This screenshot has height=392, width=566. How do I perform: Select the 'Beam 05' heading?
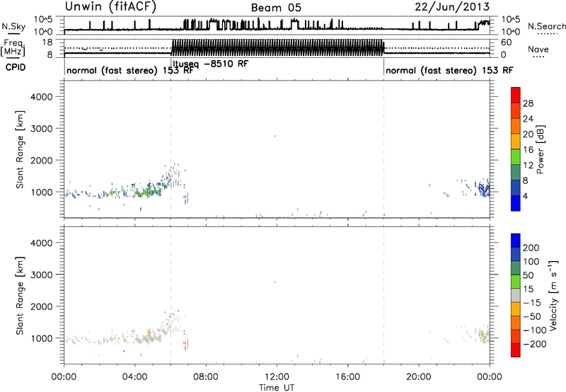(276, 8)
